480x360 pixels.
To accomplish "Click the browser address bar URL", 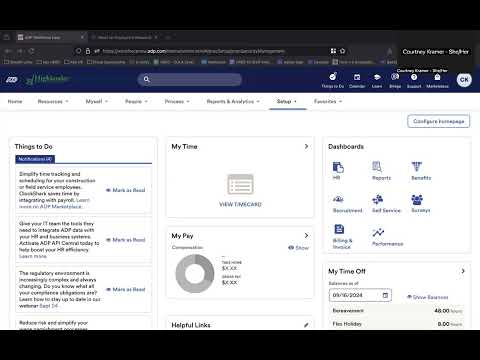I will coord(193,51).
